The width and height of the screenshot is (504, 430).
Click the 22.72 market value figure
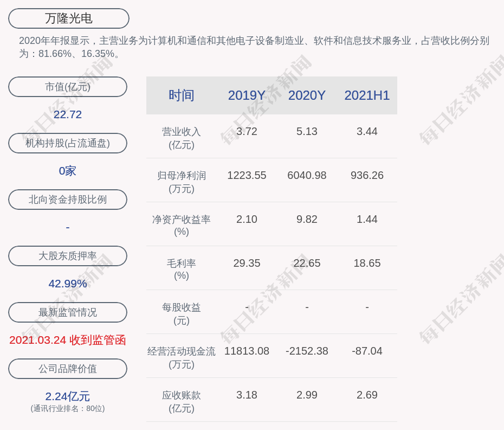coord(68,114)
